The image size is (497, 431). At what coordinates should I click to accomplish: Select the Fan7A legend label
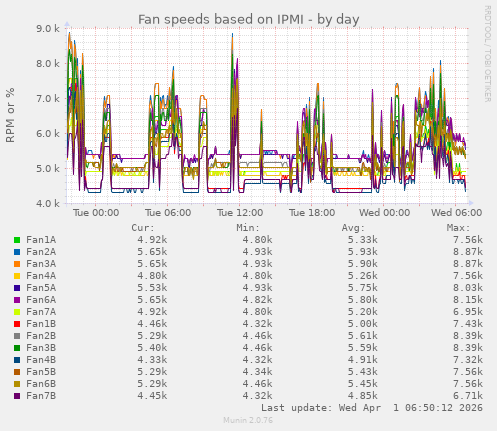41,312
